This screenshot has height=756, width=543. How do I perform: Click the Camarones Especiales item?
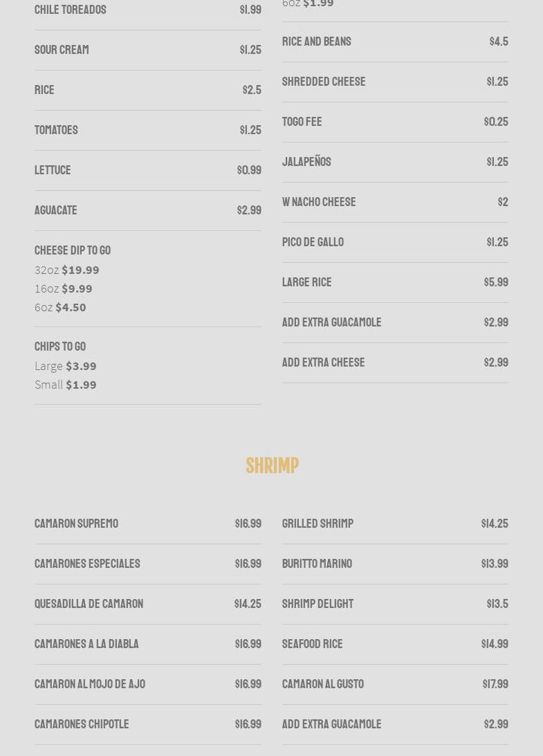pyautogui.click(x=87, y=564)
